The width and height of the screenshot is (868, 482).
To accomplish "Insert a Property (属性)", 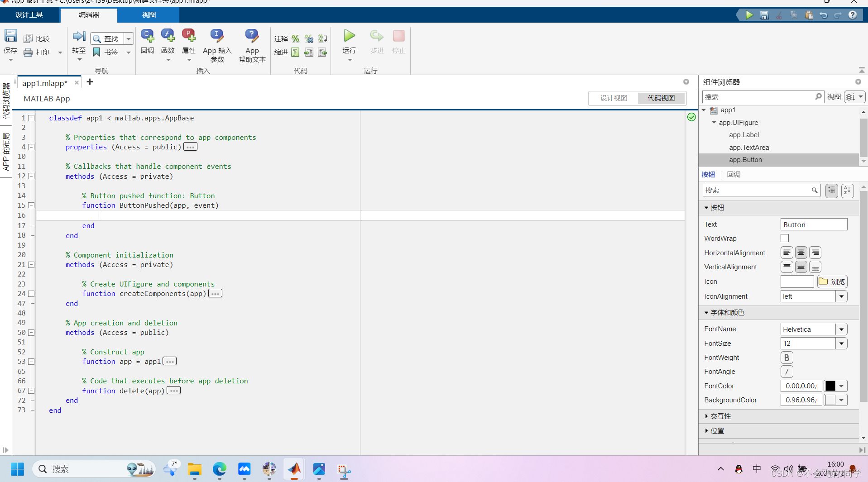I will (x=188, y=42).
